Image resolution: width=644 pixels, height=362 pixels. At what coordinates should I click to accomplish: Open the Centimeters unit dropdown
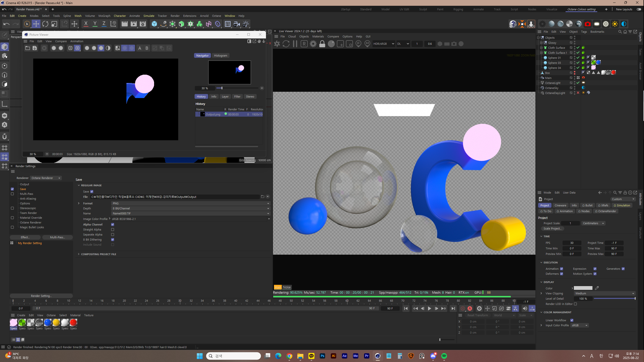[593, 223]
